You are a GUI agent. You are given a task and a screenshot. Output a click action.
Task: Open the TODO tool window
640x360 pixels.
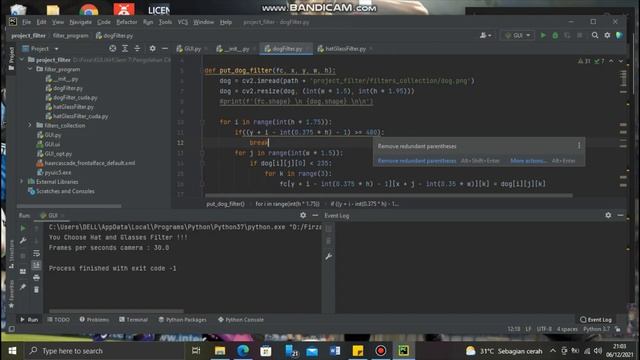tap(58, 320)
